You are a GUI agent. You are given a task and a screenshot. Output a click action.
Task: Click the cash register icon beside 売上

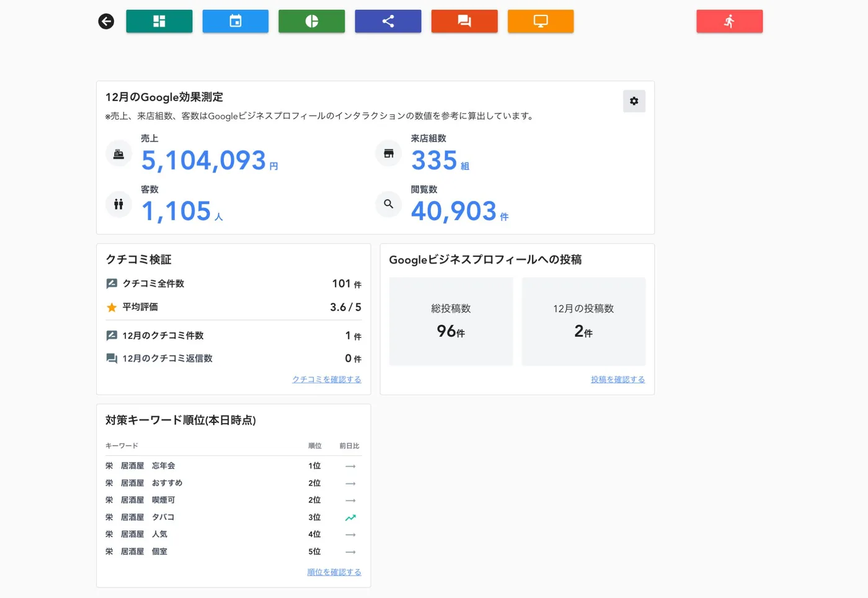[118, 154]
